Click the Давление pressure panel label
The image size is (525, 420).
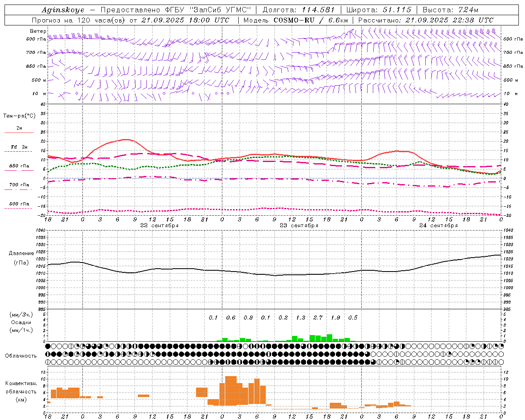tap(21, 253)
